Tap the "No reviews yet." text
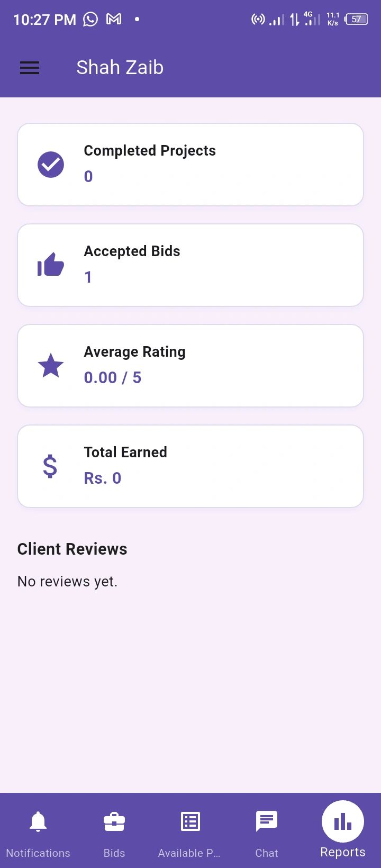The image size is (381, 868). tap(68, 581)
